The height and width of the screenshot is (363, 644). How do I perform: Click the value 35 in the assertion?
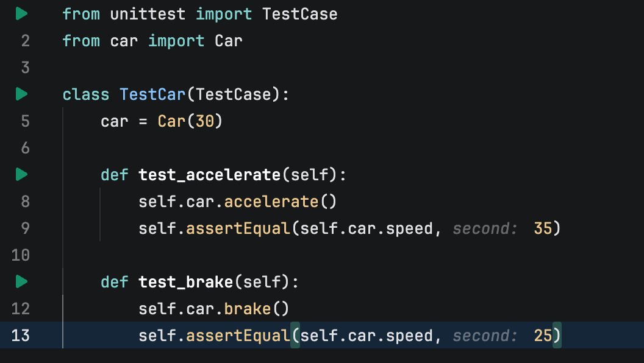(x=543, y=228)
